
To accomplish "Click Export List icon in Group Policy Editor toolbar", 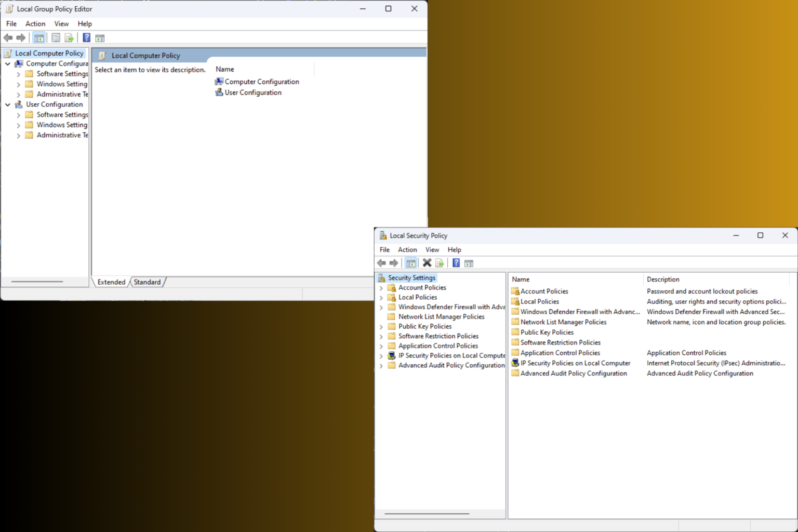I will pyautogui.click(x=69, y=38).
